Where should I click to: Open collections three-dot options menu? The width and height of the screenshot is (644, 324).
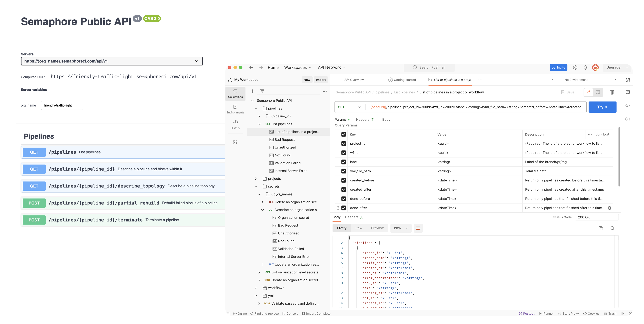click(325, 91)
